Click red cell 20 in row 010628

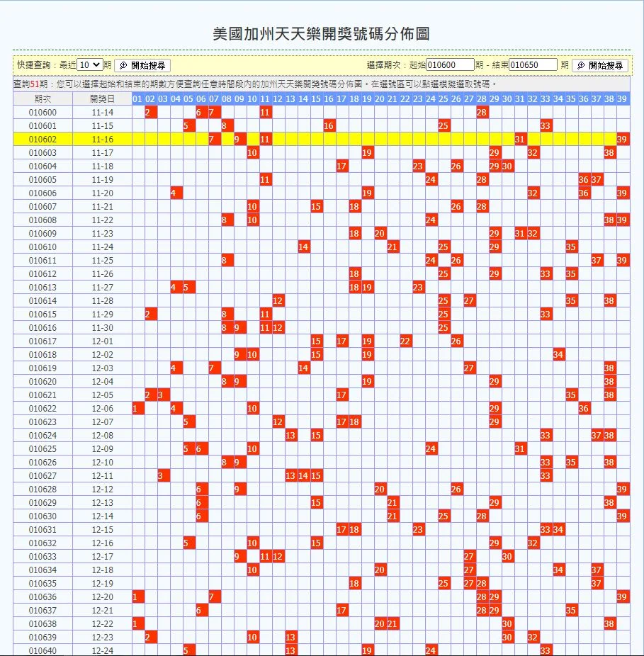pos(380,489)
